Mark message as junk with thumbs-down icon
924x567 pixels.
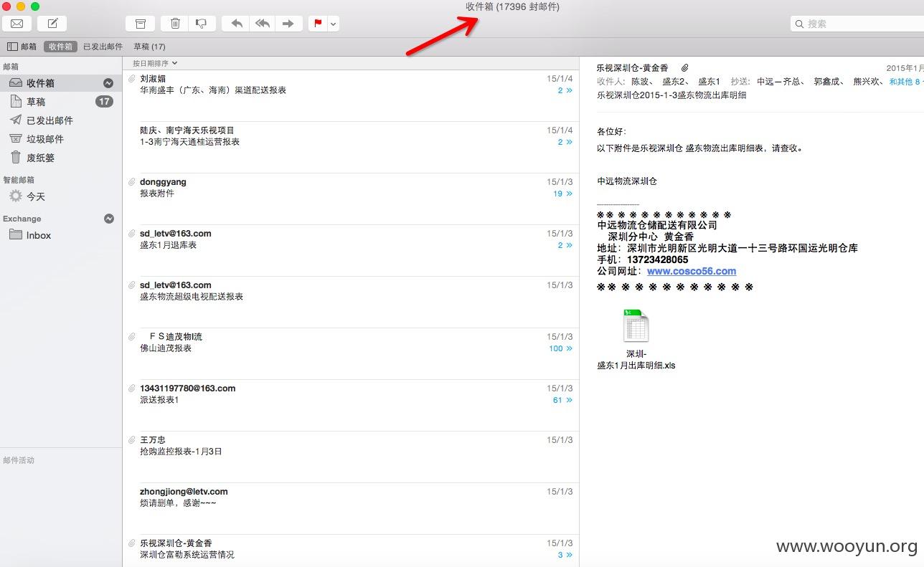point(202,24)
